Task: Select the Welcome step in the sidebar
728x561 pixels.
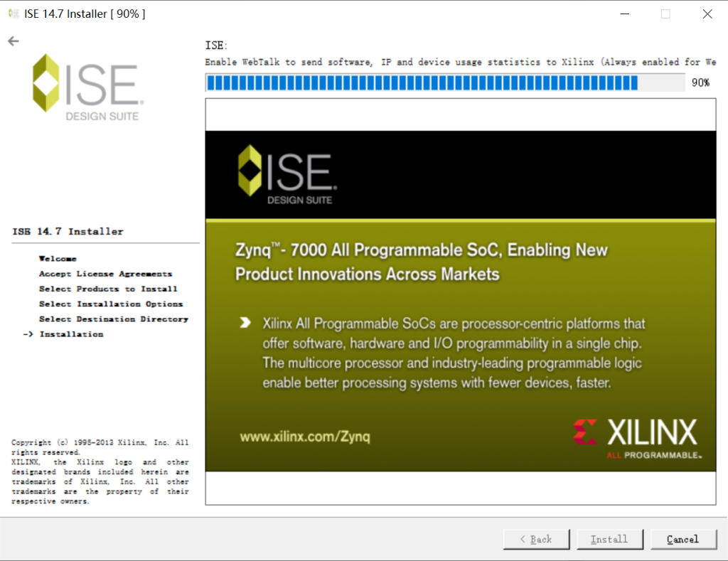Action: point(58,259)
